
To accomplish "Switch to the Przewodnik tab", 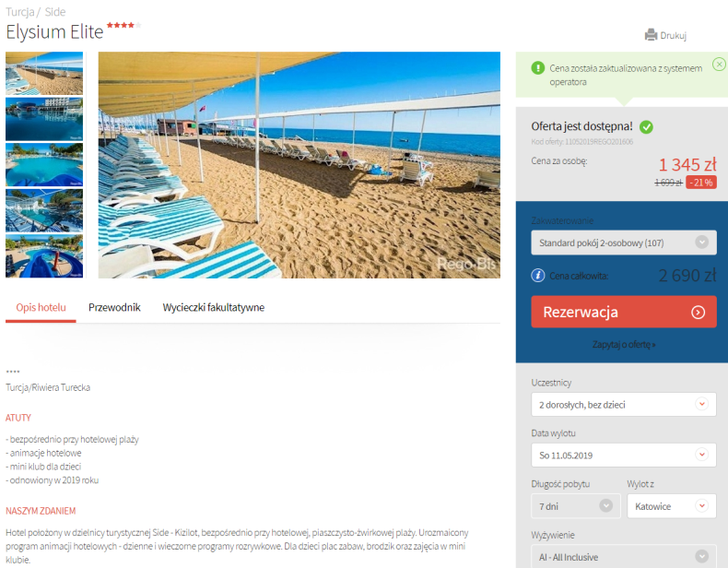I will [x=114, y=307].
